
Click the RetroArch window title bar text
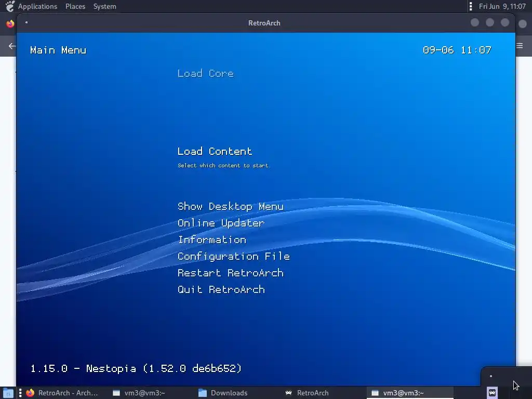pyautogui.click(x=264, y=23)
